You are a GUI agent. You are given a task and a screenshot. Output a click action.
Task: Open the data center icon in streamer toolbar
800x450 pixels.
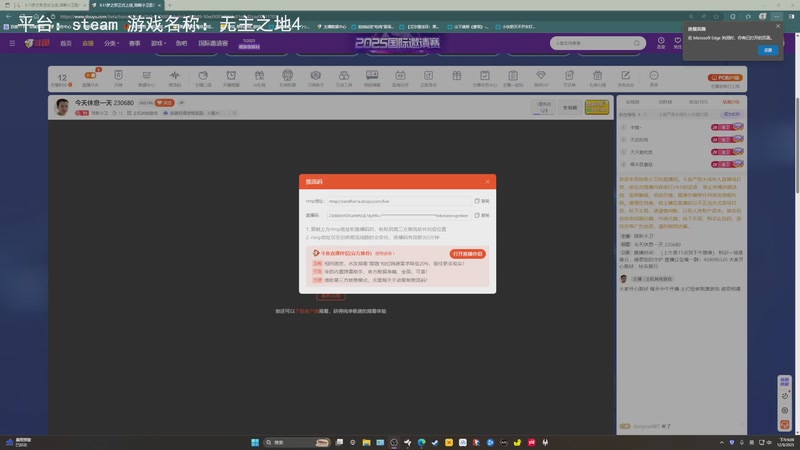(146, 76)
